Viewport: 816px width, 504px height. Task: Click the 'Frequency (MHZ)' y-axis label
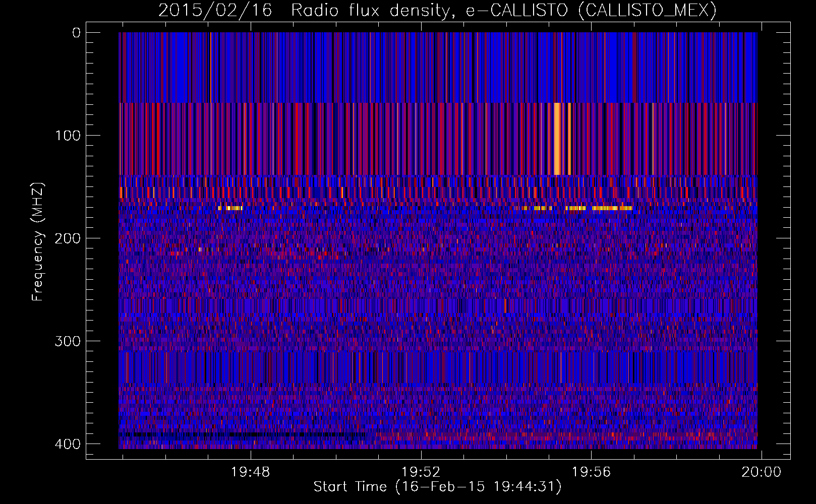pyautogui.click(x=38, y=241)
